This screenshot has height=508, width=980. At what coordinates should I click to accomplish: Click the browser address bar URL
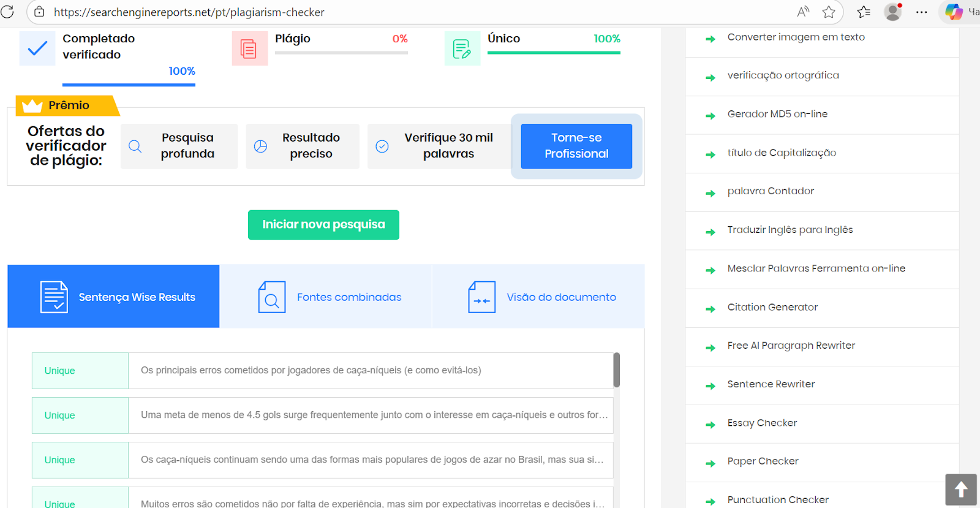(189, 12)
